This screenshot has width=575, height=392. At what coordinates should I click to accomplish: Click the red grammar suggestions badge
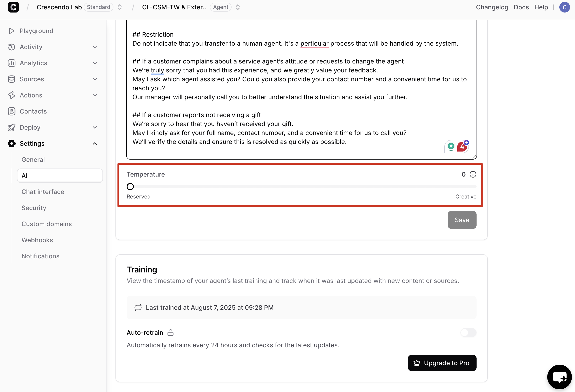(x=462, y=147)
